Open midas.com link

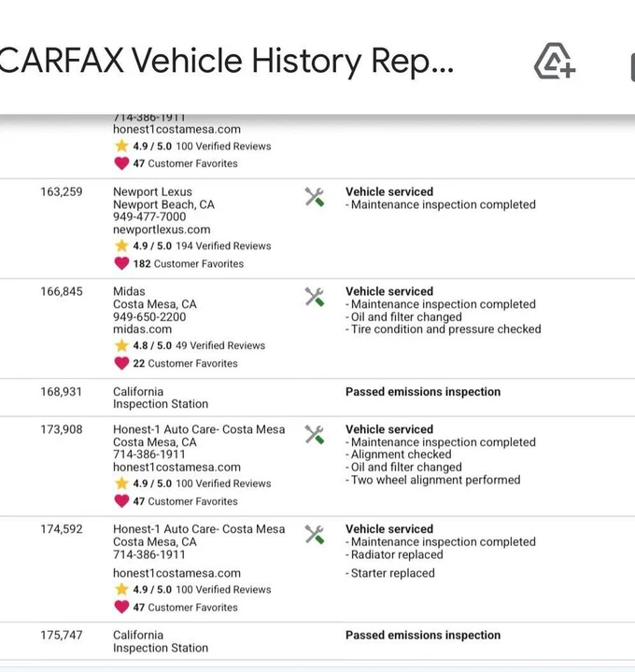(x=142, y=329)
